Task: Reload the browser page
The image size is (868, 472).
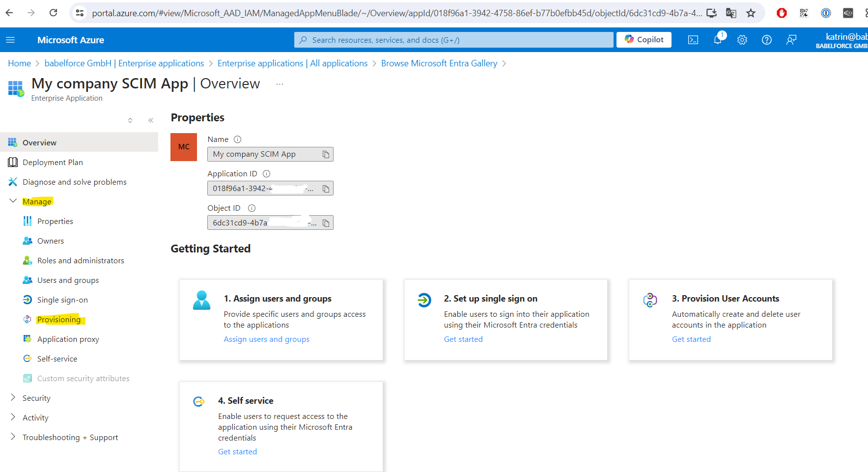Action: (54, 13)
